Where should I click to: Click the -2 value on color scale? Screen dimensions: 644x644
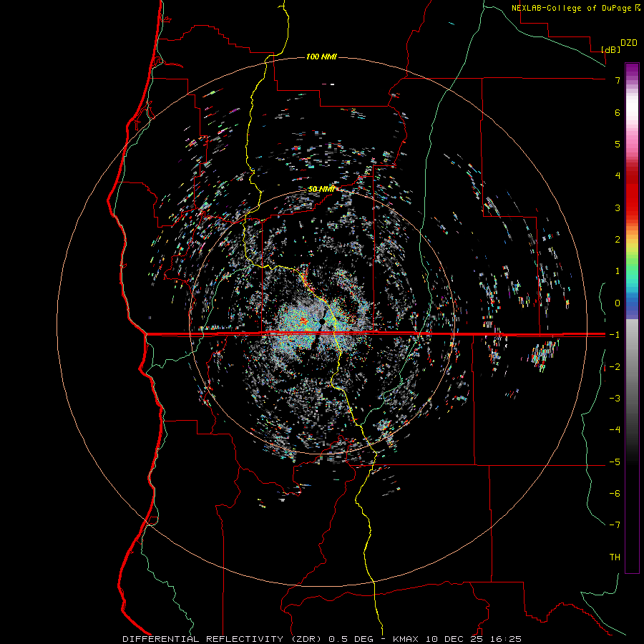(615, 367)
